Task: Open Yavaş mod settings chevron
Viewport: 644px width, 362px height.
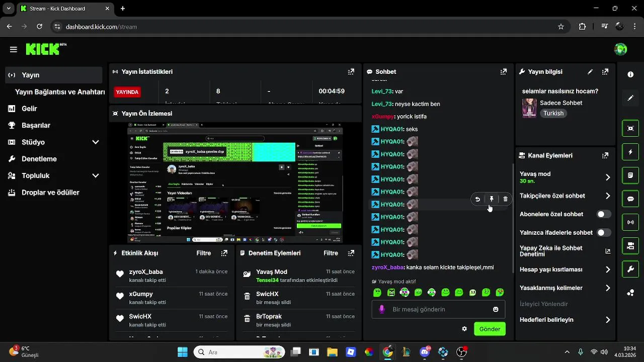Action: click(x=608, y=177)
